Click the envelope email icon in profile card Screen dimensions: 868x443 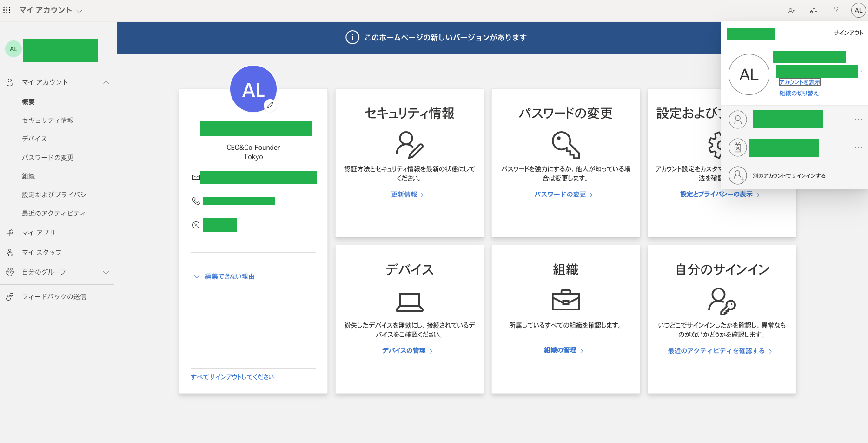click(196, 177)
